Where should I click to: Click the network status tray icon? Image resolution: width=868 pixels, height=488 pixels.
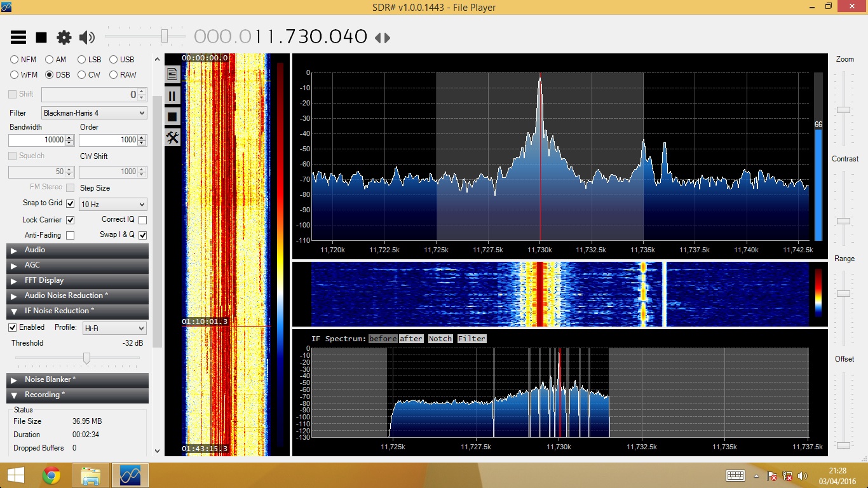pyautogui.click(x=787, y=475)
